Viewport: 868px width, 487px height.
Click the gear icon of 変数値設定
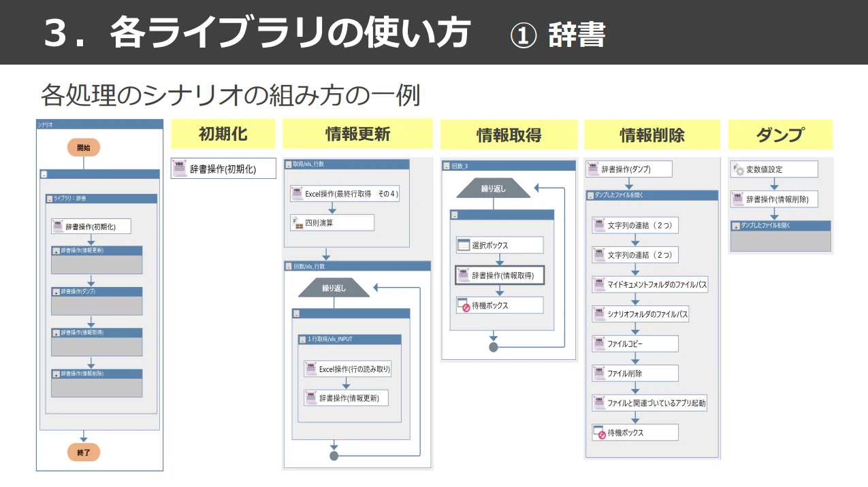(738, 169)
